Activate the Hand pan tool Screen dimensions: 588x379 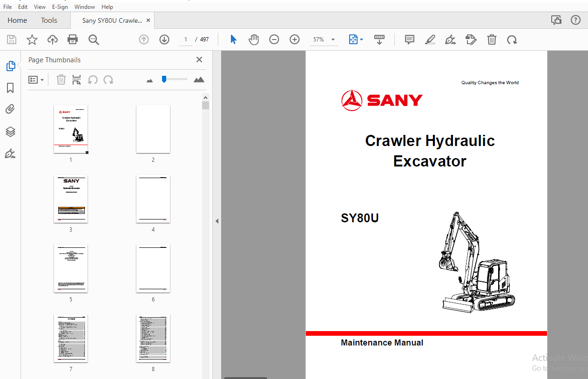coord(254,40)
